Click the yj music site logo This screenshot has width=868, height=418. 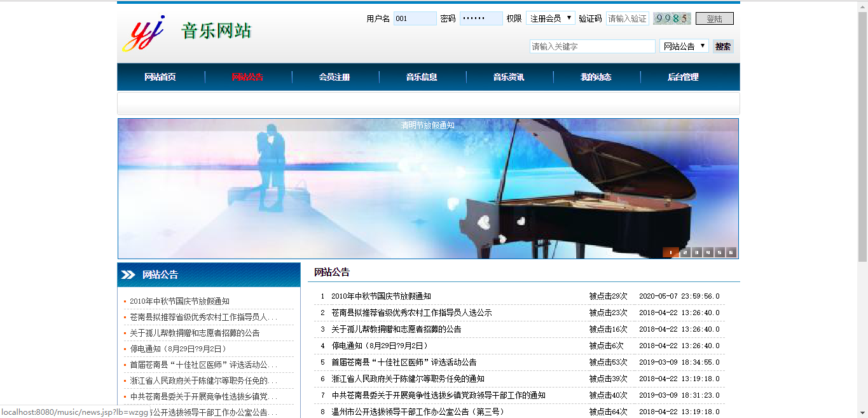(x=144, y=33)
